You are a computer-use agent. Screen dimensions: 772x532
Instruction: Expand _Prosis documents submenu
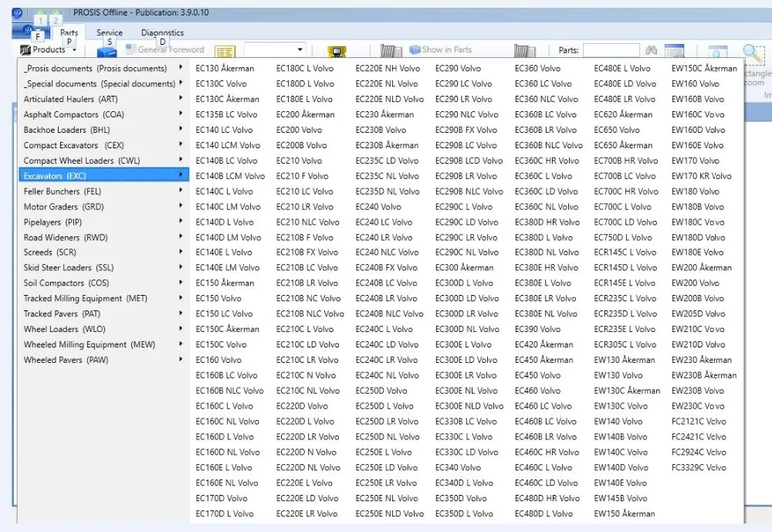pyautogui.click(x=104, y=69)
